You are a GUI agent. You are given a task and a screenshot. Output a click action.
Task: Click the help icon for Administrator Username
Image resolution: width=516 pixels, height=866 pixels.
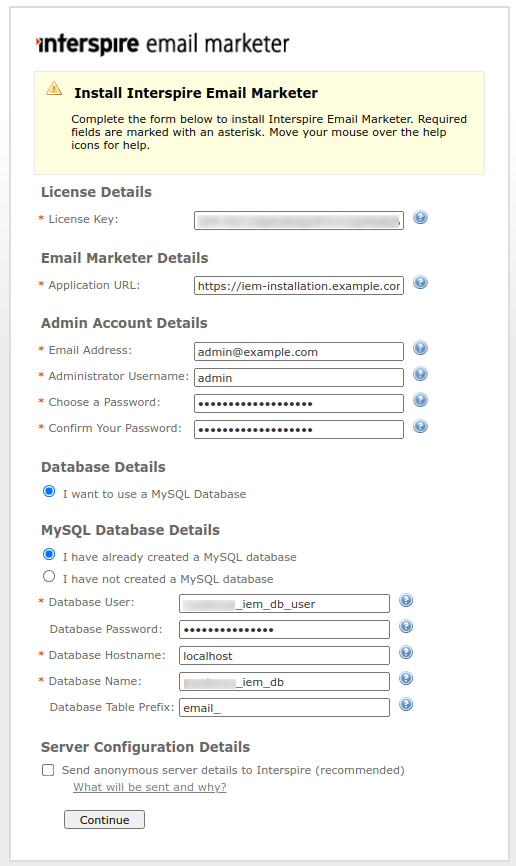tap(420, 374)
